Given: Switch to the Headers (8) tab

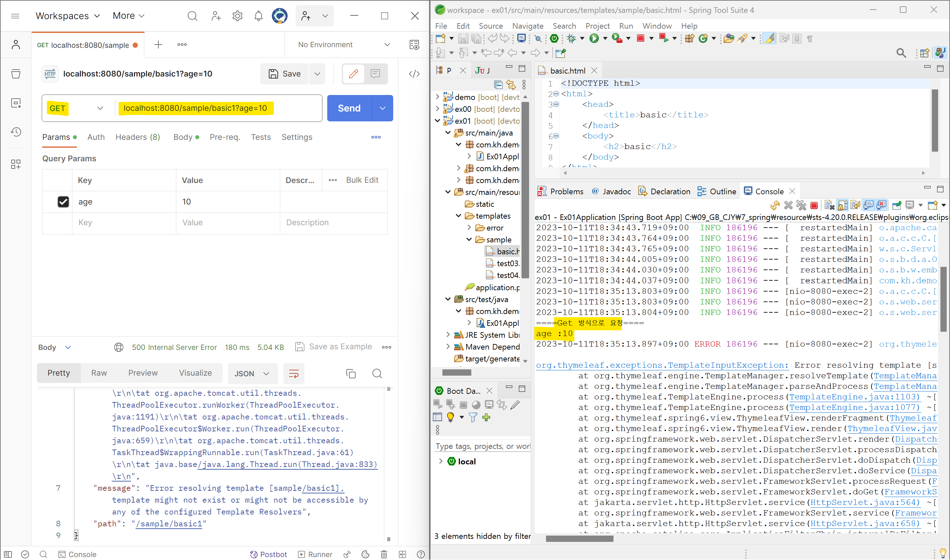Looking at the screenshot, I should [x=138, y=137].
